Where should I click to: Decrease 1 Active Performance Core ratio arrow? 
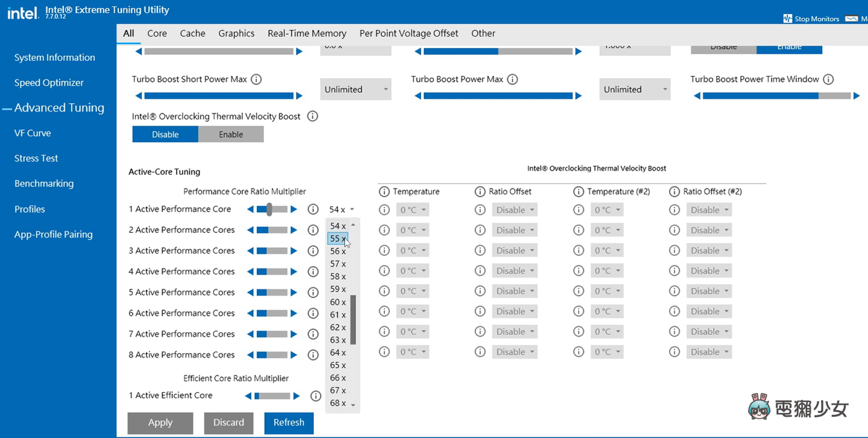251,209
